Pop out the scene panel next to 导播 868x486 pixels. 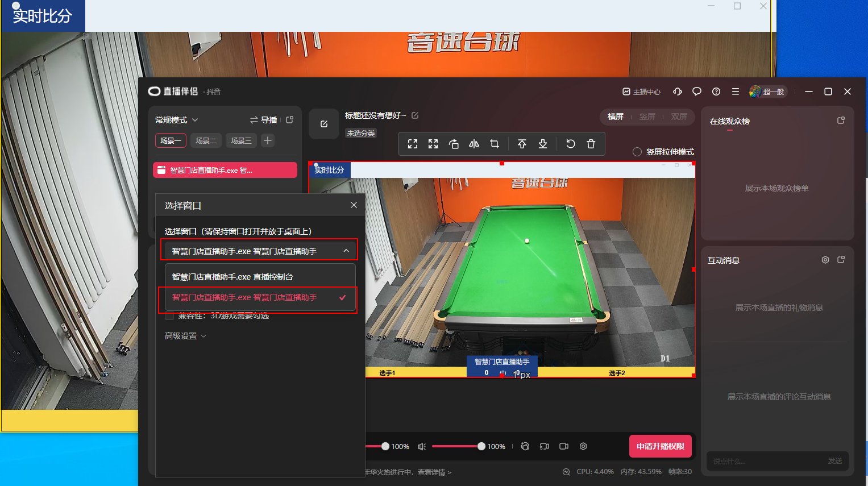(290, 120)
